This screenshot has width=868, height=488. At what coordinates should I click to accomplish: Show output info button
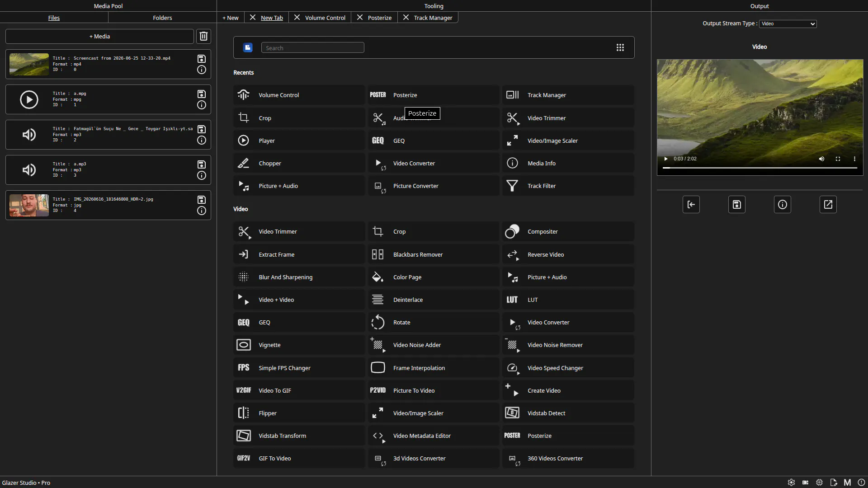click(x=783, y=204)
